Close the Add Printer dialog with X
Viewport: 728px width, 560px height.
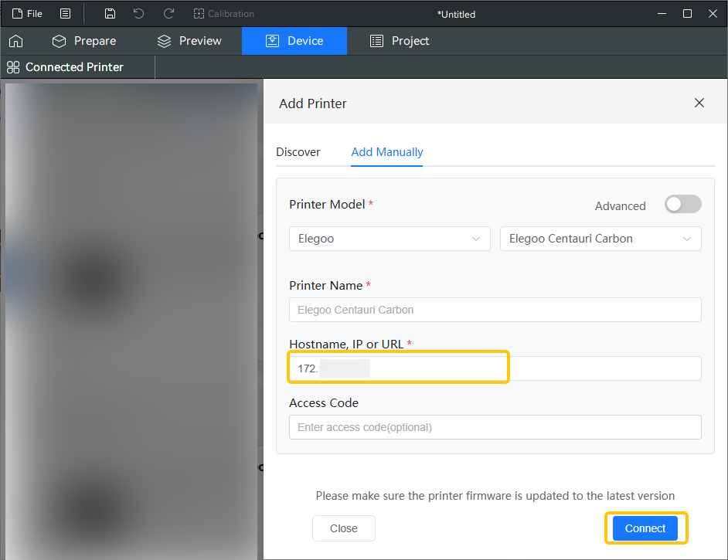coord(699,103)
